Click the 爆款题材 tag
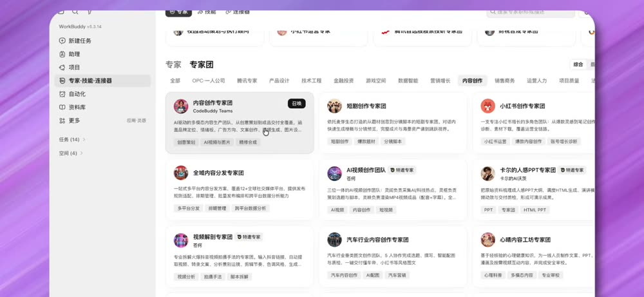Screen dimensions: 644x297 367,141
